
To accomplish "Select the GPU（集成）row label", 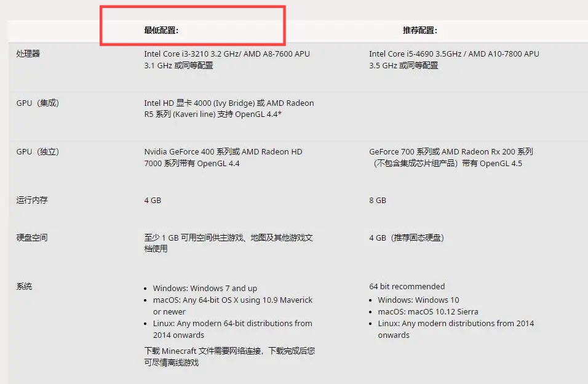I will tap(38, 103).
